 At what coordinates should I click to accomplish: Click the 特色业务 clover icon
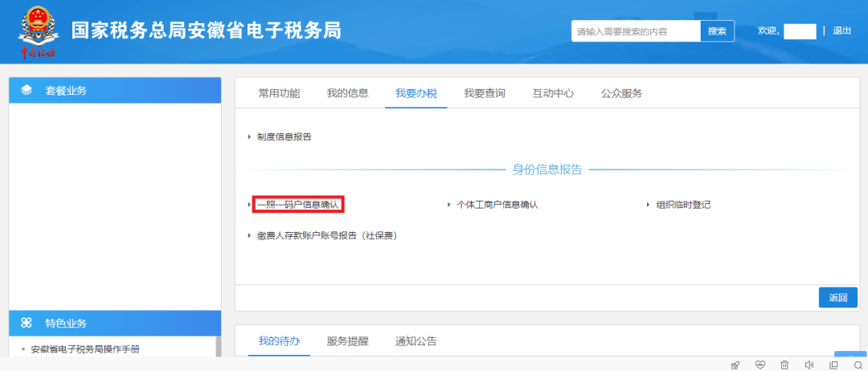[27, 322]
